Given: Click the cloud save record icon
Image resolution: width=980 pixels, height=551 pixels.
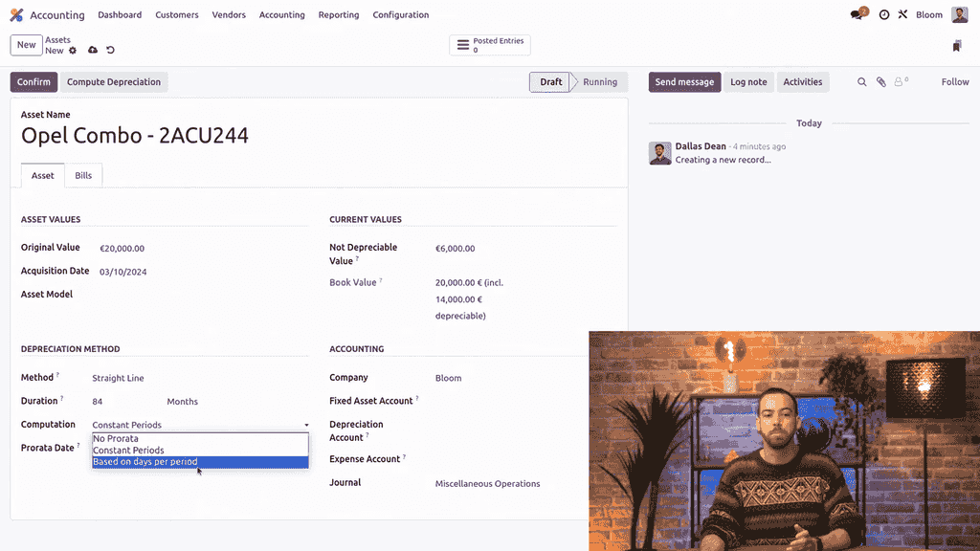Looking at the screenshot, I should (93, 51).
